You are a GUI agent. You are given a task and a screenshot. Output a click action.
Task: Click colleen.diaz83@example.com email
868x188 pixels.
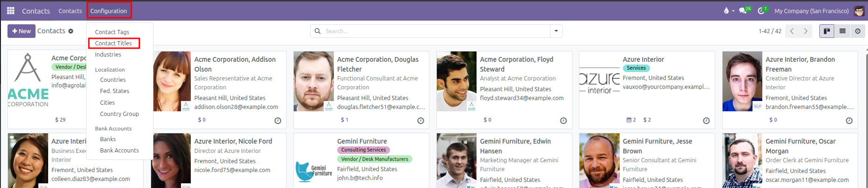coord(91,179)
